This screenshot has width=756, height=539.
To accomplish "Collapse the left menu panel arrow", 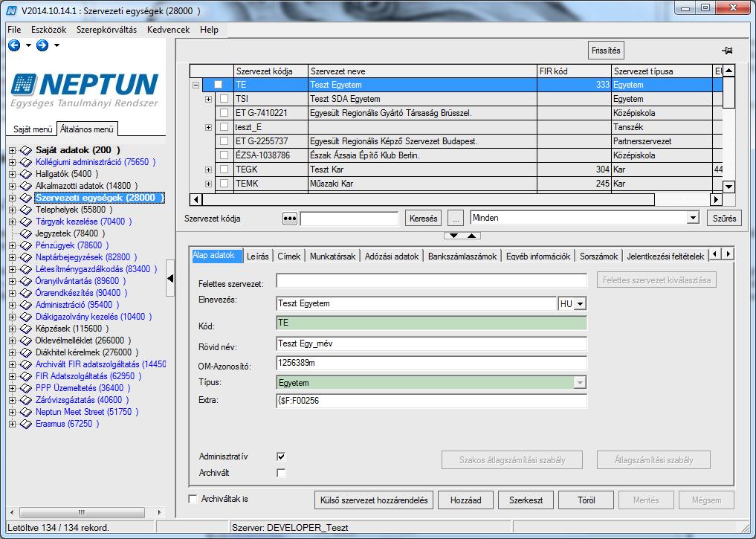I will pos(170,278).
